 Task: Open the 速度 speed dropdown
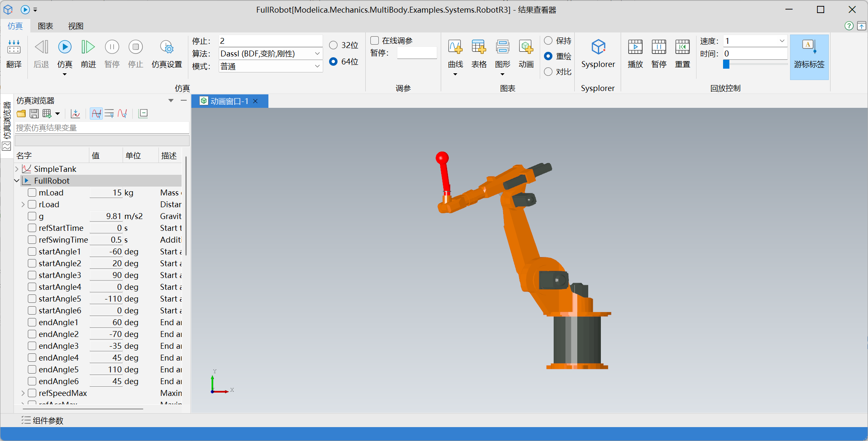pos(782,41)
